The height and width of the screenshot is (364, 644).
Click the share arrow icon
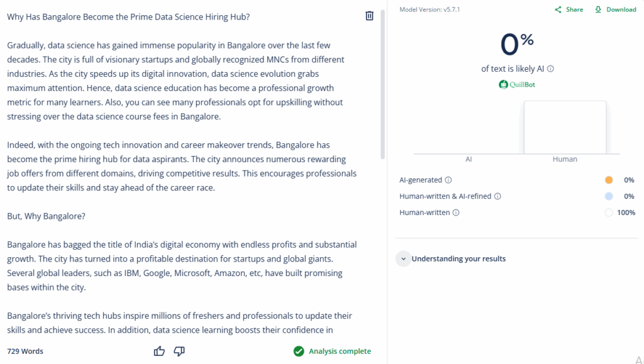(x=558, y=9)
